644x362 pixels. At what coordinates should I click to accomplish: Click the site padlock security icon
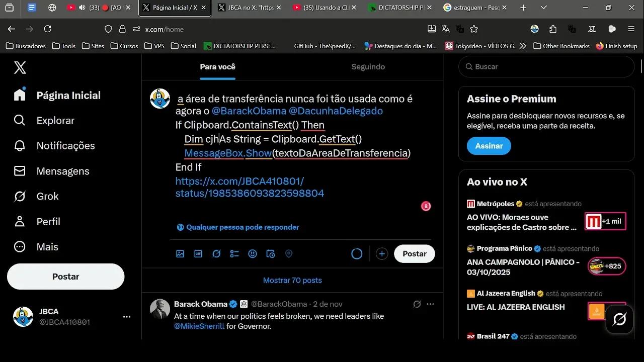point(122,29)
